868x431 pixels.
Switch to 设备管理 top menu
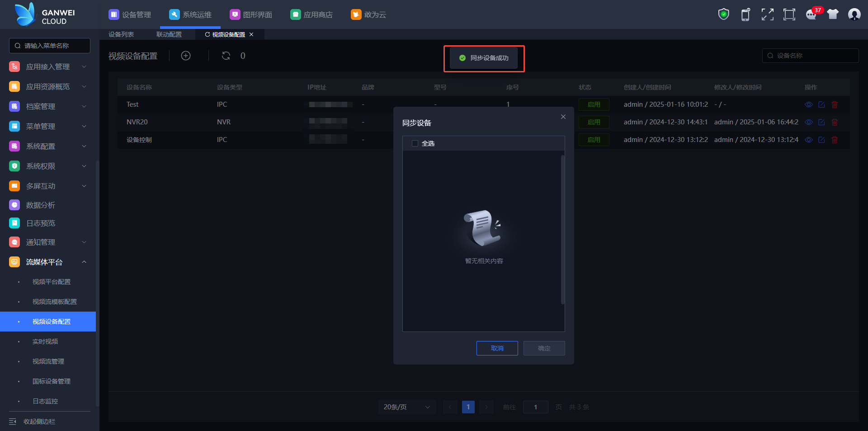coord(130,14)
